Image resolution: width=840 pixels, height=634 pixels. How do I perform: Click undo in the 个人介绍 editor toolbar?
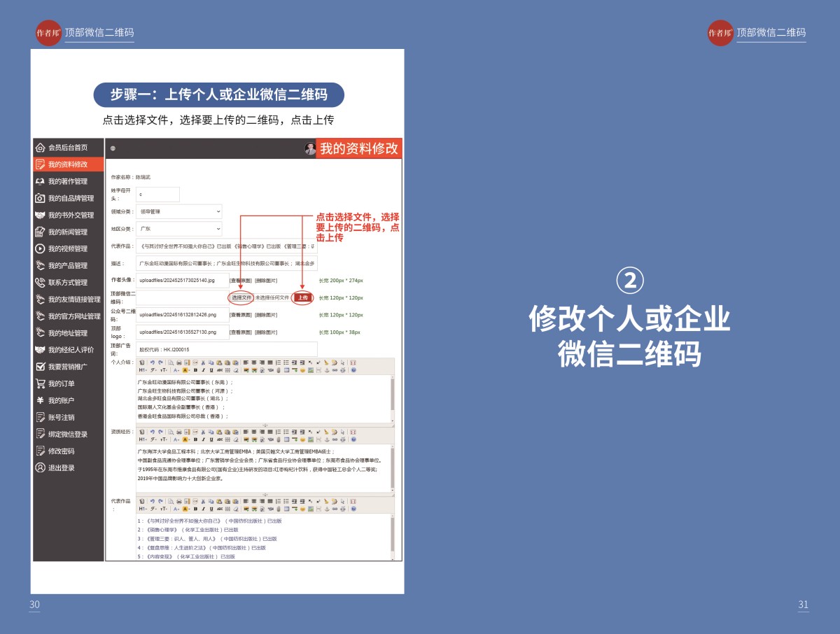pos(152,362)
